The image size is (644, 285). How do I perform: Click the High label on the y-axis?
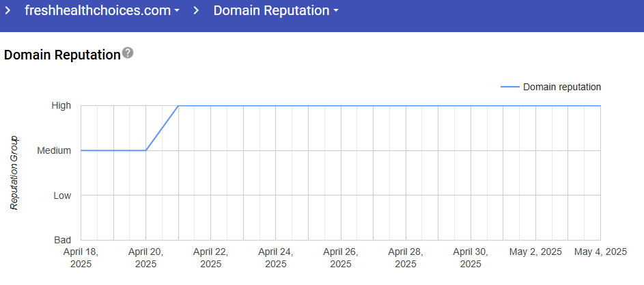point(61,105)
